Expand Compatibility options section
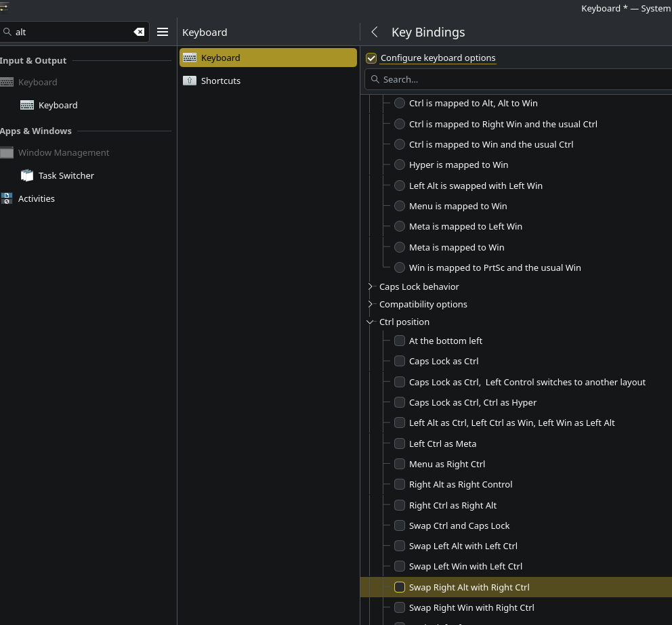The width and height of the screenshot is (672, 625). 371,304
